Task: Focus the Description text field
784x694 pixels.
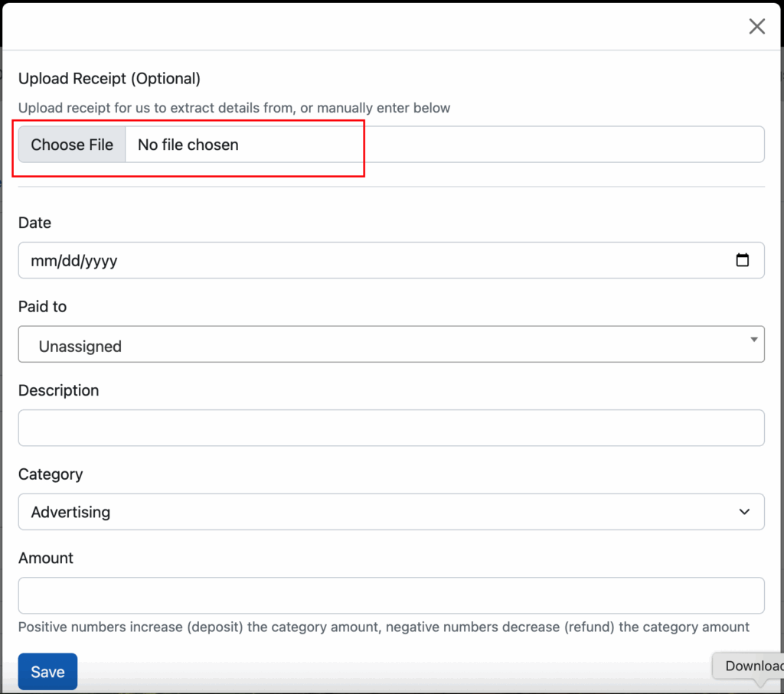Action: point(390,428)
